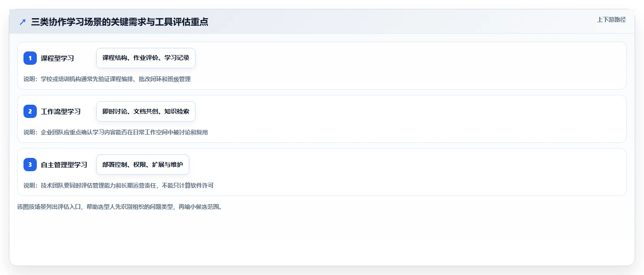Click the note about 学校或培训机构
Viewport: 644px width, 275px height.
pos(107,79)
